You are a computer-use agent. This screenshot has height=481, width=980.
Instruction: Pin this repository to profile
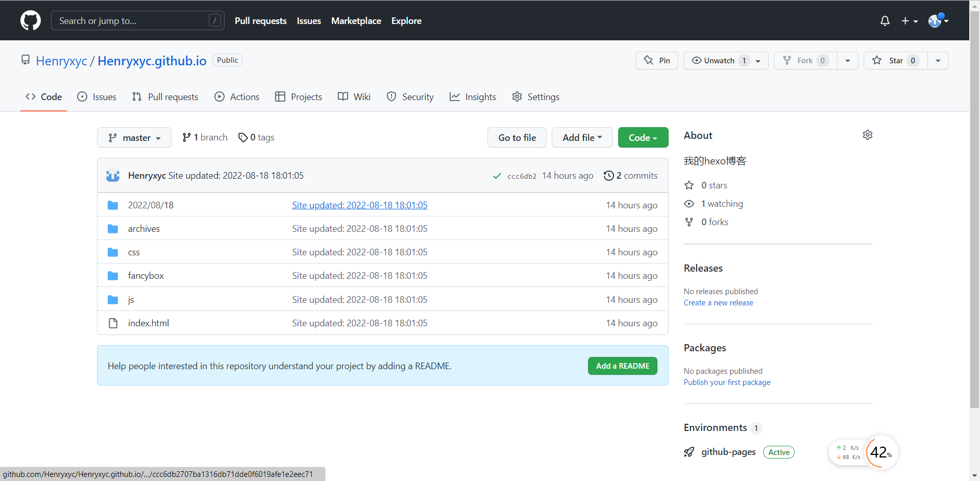tap(657, 60)
